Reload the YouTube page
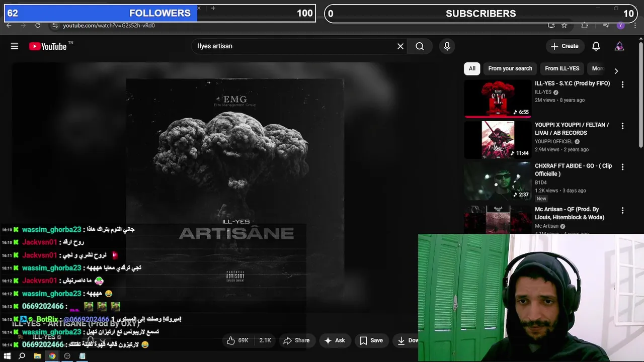The height and width of the screenshot is (362, 644). [x=38, y=25]
